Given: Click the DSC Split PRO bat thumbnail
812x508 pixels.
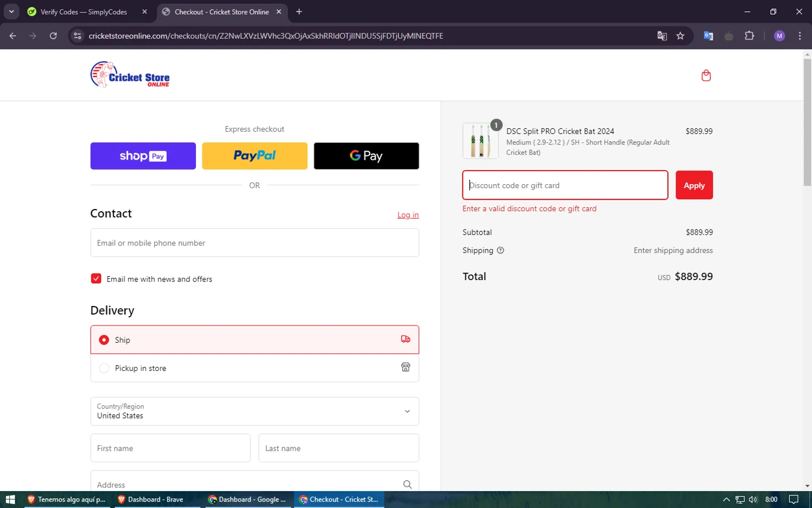Looking at the screenshot, I should pos(481,141).
